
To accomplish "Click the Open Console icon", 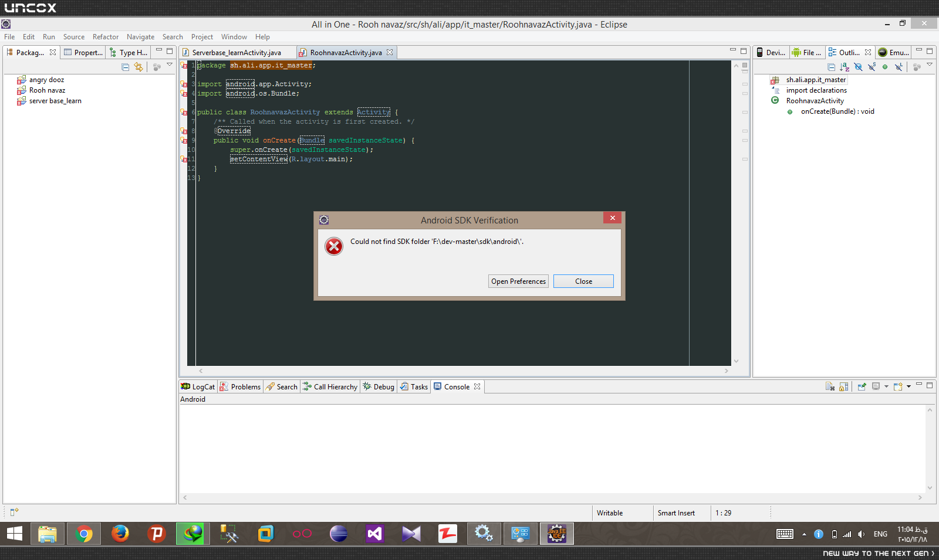I will point(898,386).
